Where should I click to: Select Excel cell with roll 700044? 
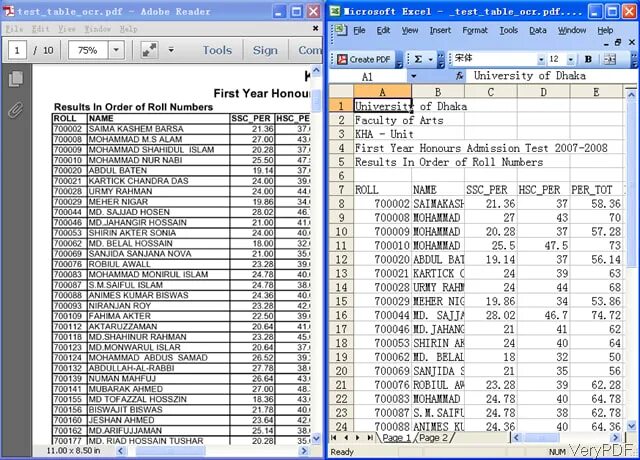pyautogui.click(x=382, y=315)
